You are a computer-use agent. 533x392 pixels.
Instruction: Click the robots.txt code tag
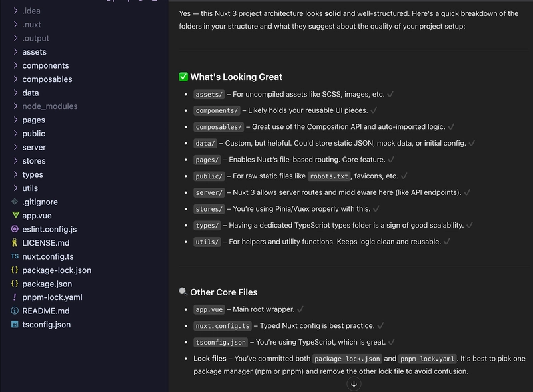pos(329,176)
